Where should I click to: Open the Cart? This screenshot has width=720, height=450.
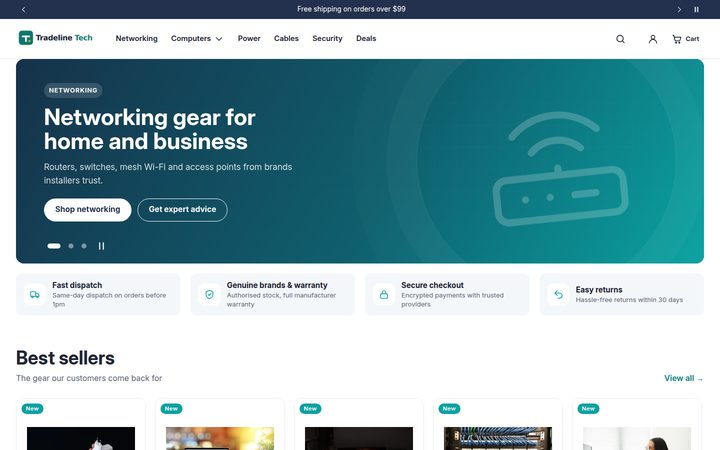click(x=686, y=39)
